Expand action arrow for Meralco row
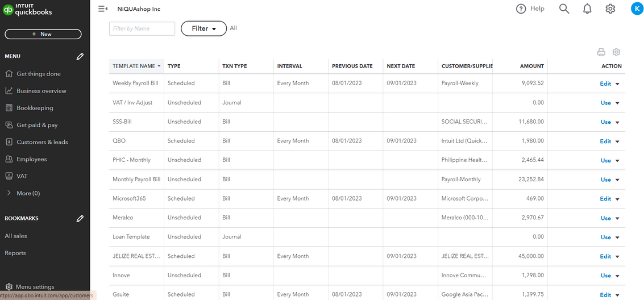 pos(617,218)
